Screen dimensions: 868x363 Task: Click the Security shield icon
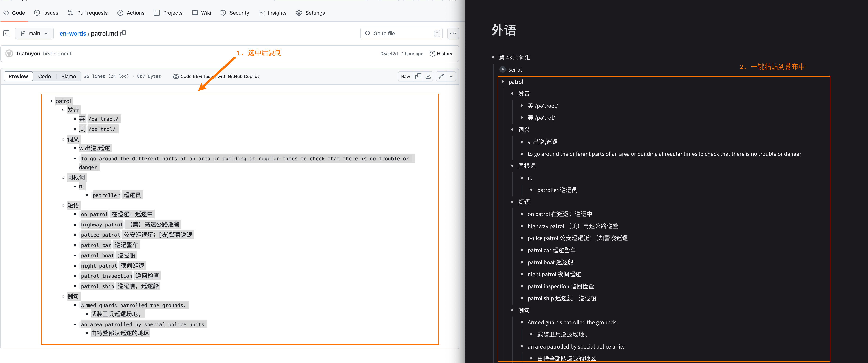(x=223, y=13)
